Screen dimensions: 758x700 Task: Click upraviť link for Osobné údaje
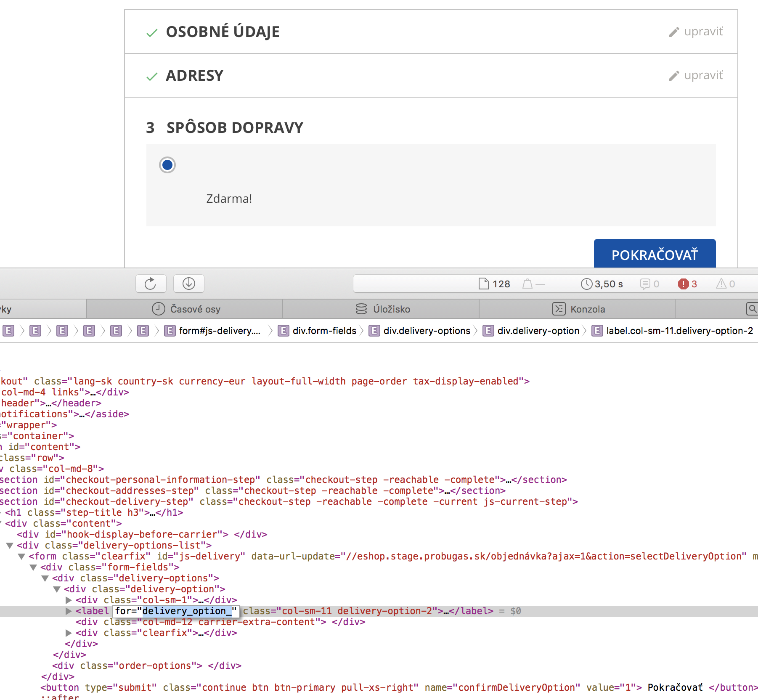pos(703,32)
